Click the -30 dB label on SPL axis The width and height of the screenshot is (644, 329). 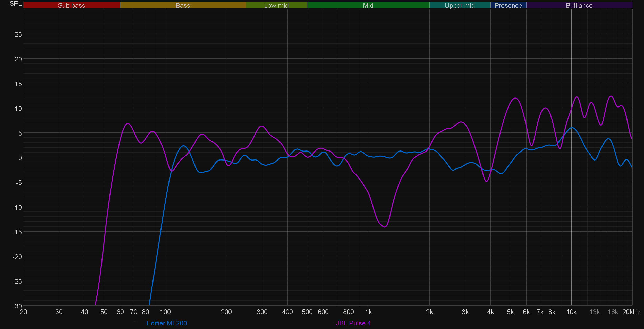(x=17, y=306)
